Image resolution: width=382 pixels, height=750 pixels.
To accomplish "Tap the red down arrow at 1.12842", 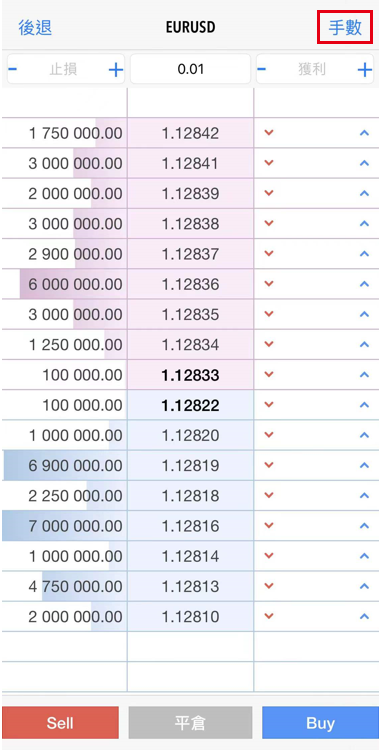I will [269, 132].
